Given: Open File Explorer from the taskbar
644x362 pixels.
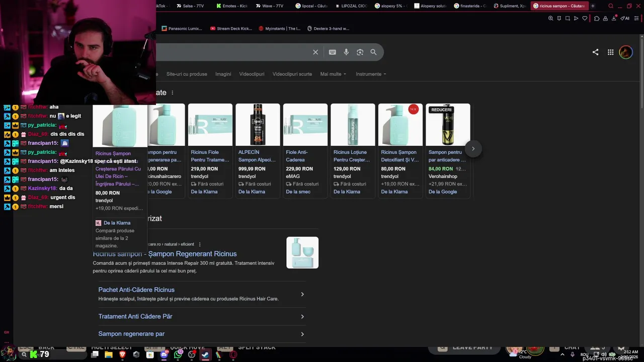Looking at the screenshot, I should pos(109,354).
